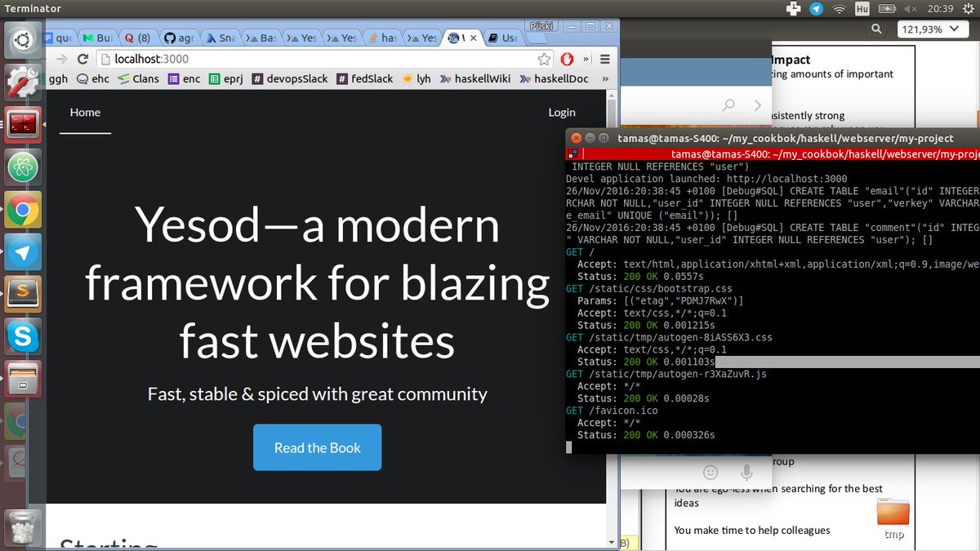The height and width of the screenshot is (551, 980).
Task: Switch to the 'Sna' Chrome tab
Action: pyautogui.click(x=220, y=38)
